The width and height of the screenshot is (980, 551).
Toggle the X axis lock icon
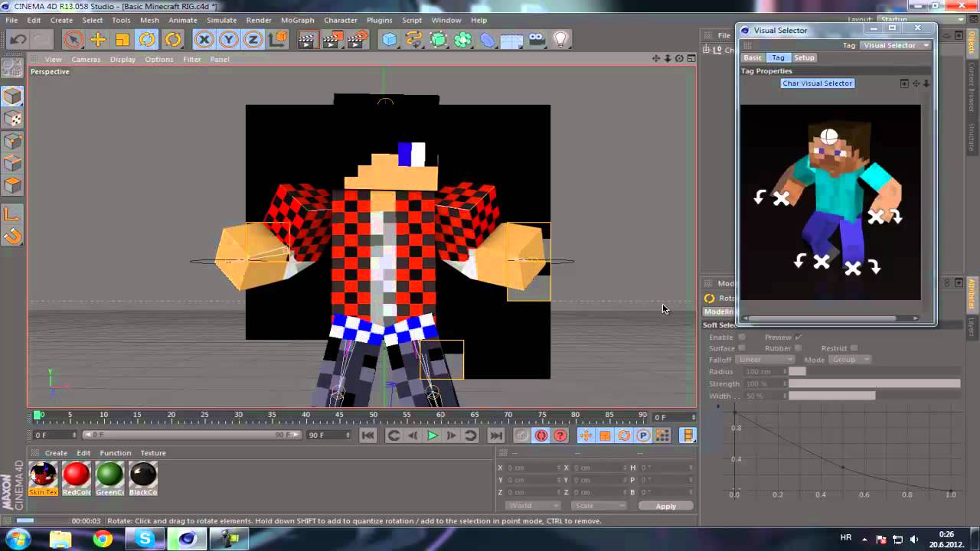[204, 40]
